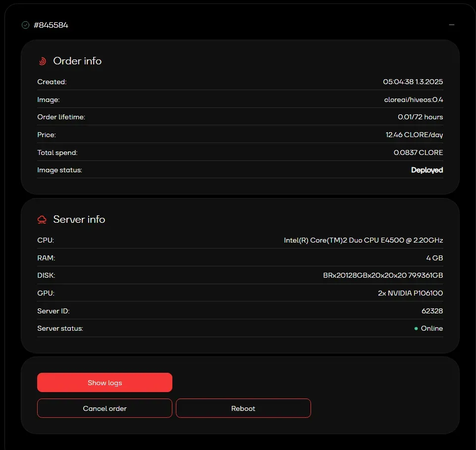Click the RAM: label
The height and width of the screenshot is (450, 476).
(46, 258)
